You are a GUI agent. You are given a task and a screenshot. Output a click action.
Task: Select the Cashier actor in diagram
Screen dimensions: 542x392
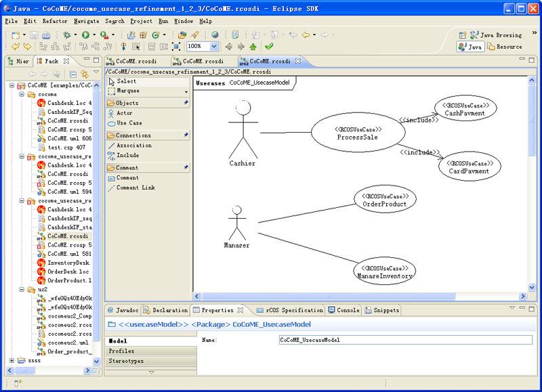[243, 133]
